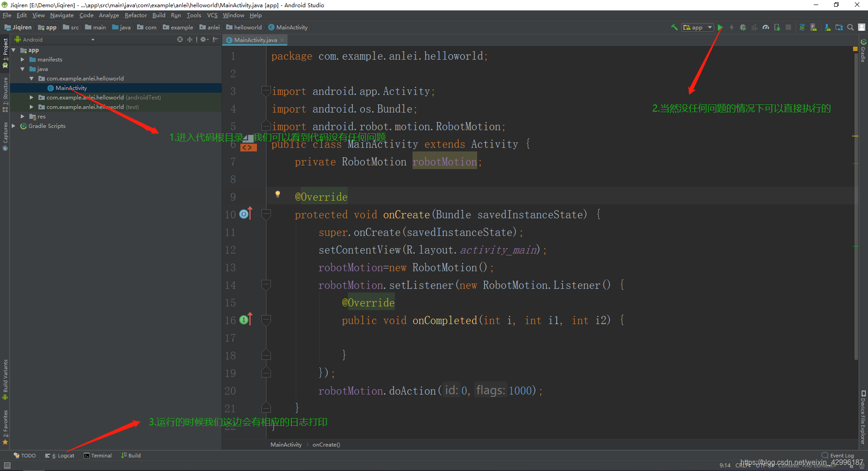Click the Search Everywhere magnifier icon
The width and height of the screenshot is (868, 471).
[x=850, y=28]
